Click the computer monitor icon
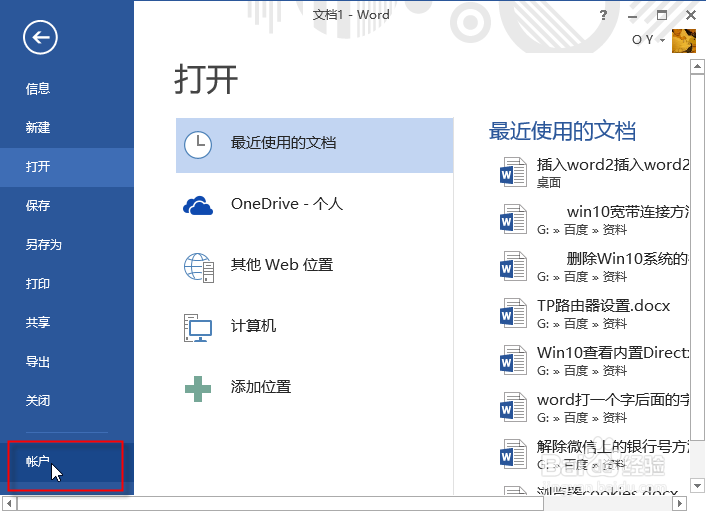This screenshot has height=512, width=706. click(198, 328)
